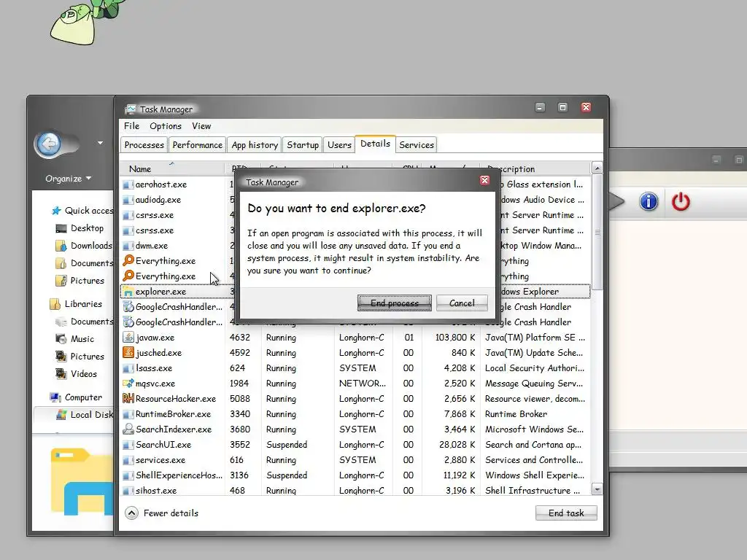The height and width of the screenshot is (560, 747).
Task: Click the javaw.exe Java icon
Action: point(128,338)
